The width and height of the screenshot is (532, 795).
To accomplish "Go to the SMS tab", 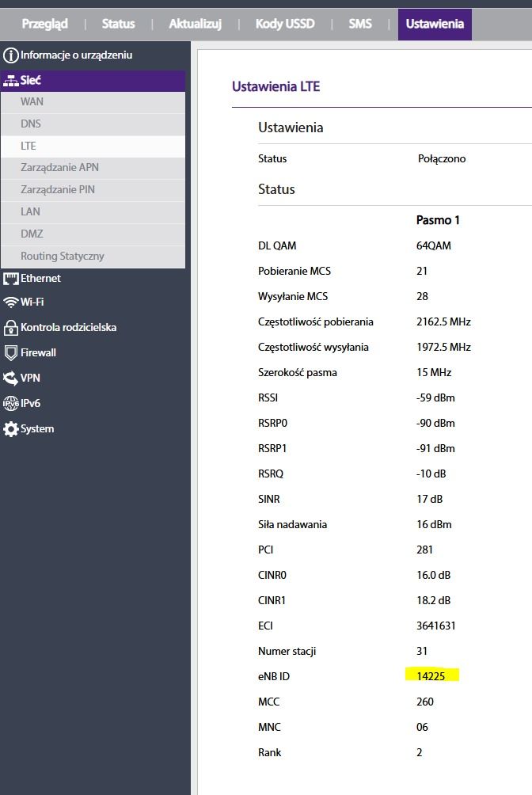I will tap(360, 24).
